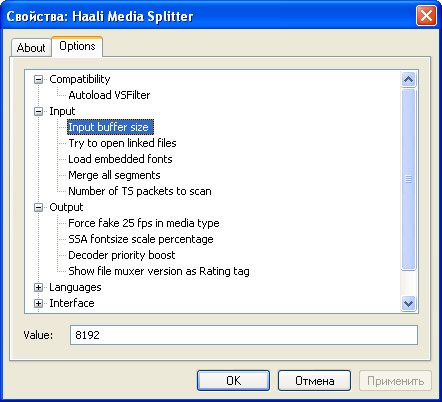
Task: Expand the Interface tree node
Action: pyautogui.click(x=38, y=303)
